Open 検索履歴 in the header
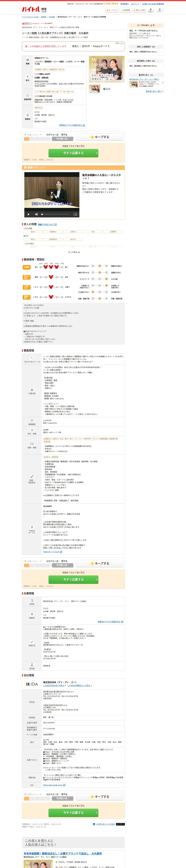The image size is (186, 868). (126, 10)
